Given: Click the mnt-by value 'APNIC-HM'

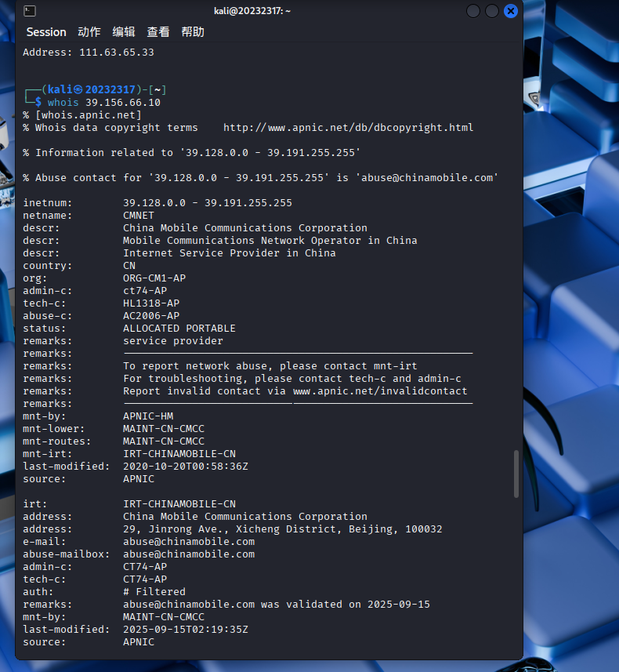Looking at the screenshot, I should point(148,416).
